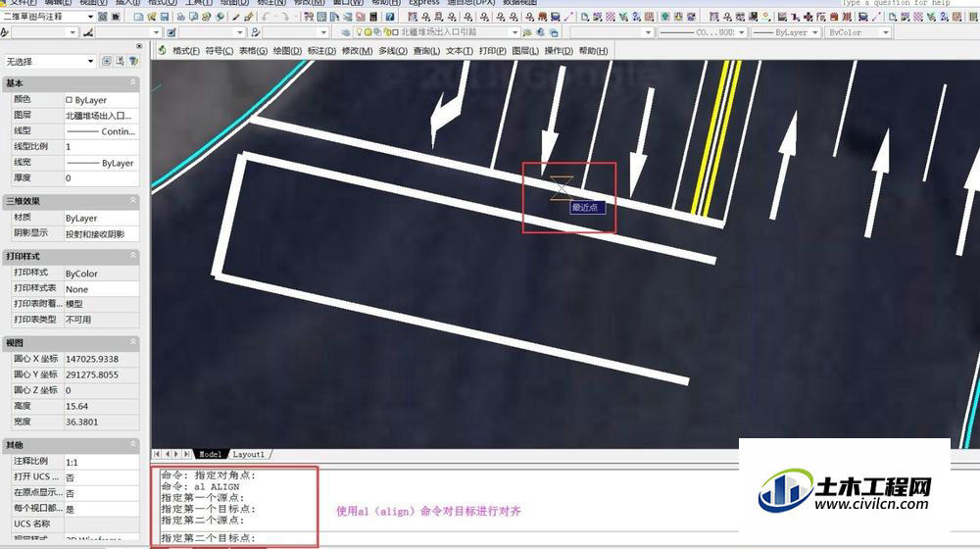
Task: Switch to the Model tab
Action: click(x=210, y=454)
